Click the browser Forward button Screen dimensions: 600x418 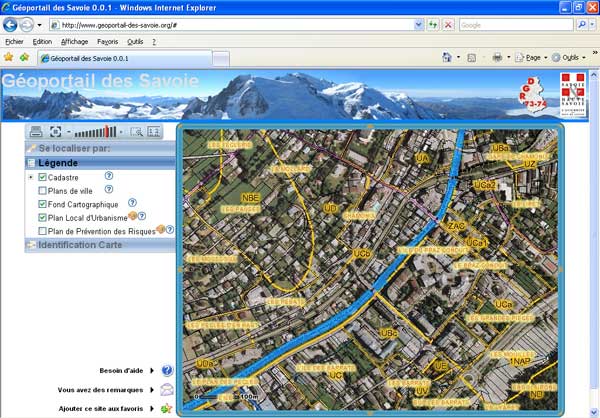26,25
